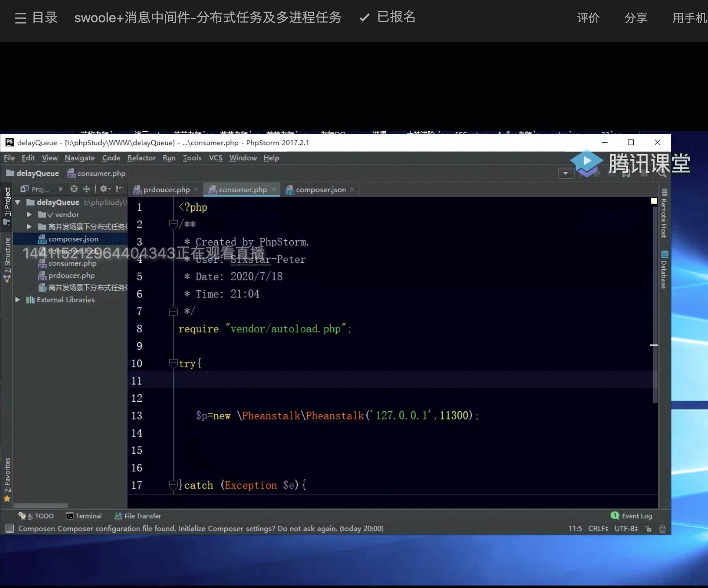Open Project panel settings gear
The width and height of the screenshot is (708, 588).
104,189
